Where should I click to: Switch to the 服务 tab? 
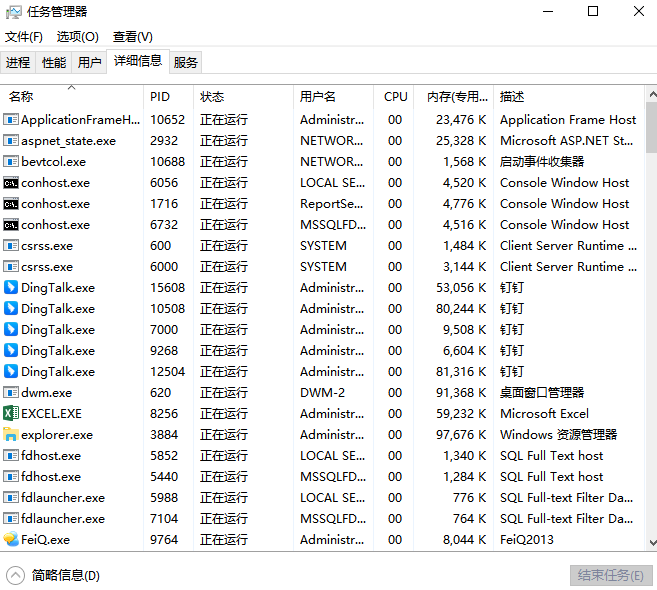click(x=186, y=62)
